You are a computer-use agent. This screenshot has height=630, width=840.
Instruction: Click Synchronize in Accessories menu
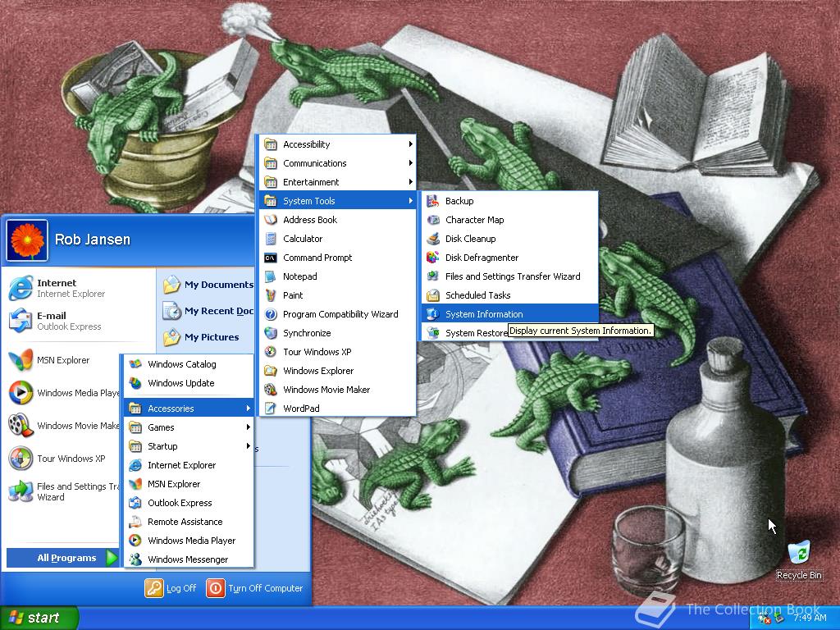coord(337,333)
